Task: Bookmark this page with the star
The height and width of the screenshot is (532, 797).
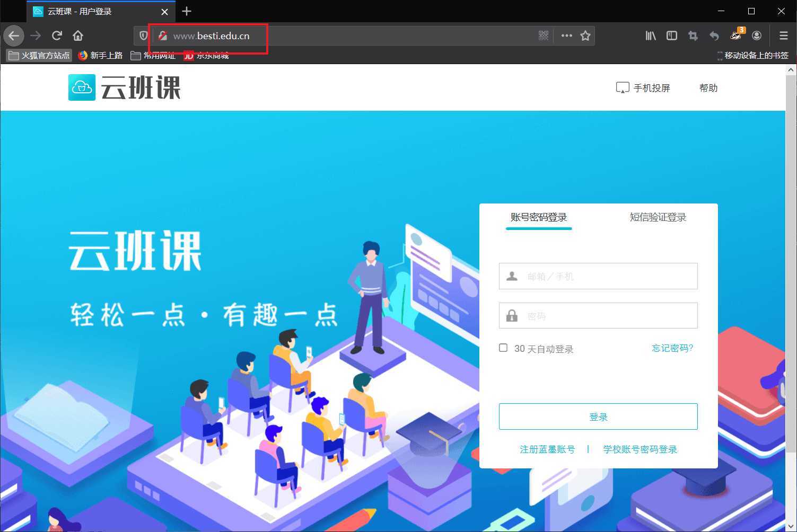Action: coord(585,36)
